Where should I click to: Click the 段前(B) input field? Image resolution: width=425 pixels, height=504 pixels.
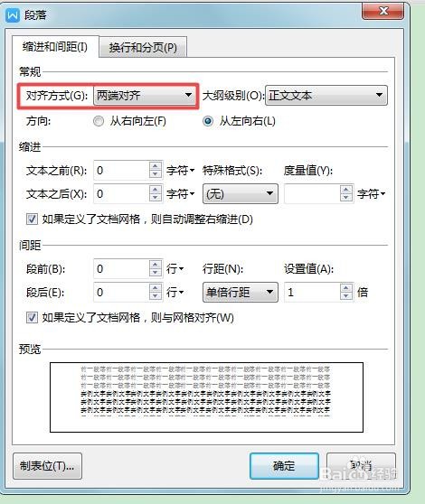tap(121, 269)
